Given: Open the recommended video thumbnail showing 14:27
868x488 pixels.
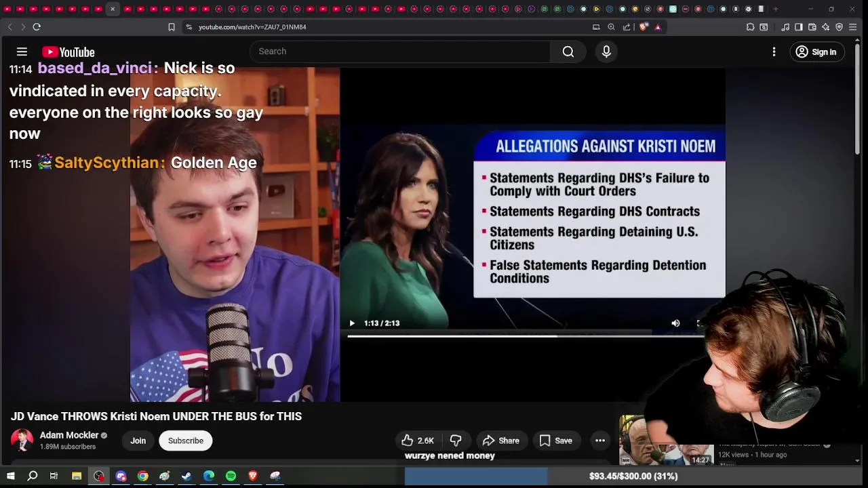Looking at the screenshot, I should [666, 441].
